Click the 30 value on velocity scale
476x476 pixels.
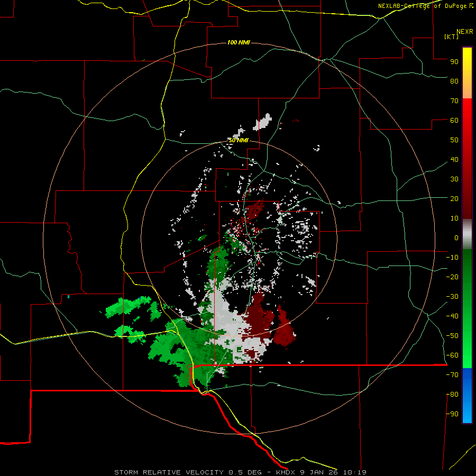click(x=454, y=179)
